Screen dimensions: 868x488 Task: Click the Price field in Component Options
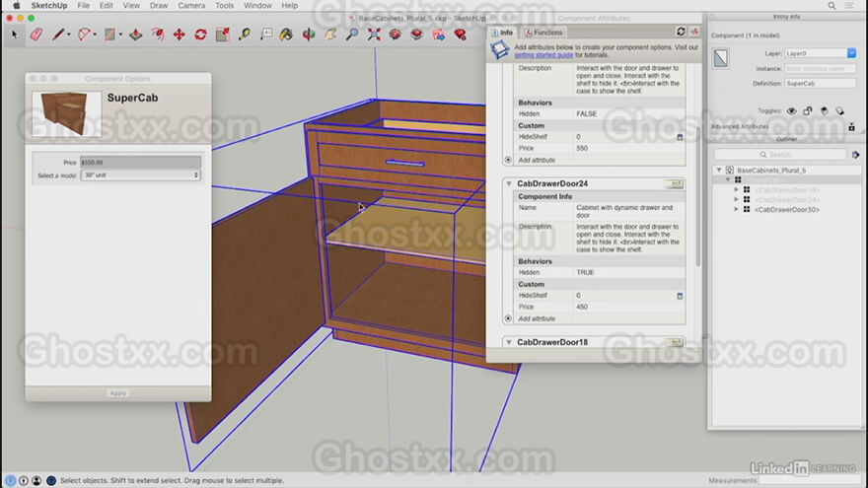click(x=141, y=162)
